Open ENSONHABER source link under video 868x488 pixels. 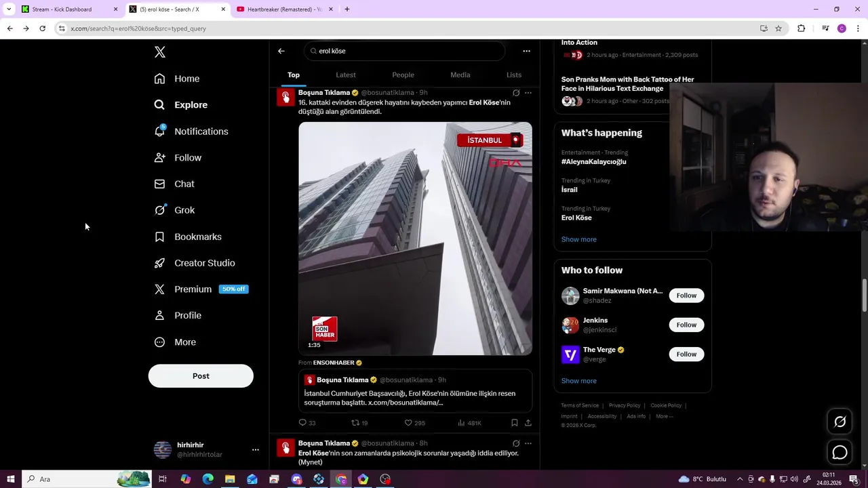click(x=337, y=363)
